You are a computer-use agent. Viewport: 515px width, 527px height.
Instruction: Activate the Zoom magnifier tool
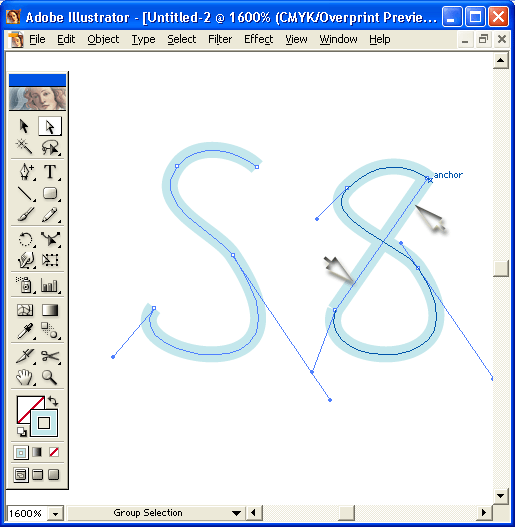(x=49, y=377)
